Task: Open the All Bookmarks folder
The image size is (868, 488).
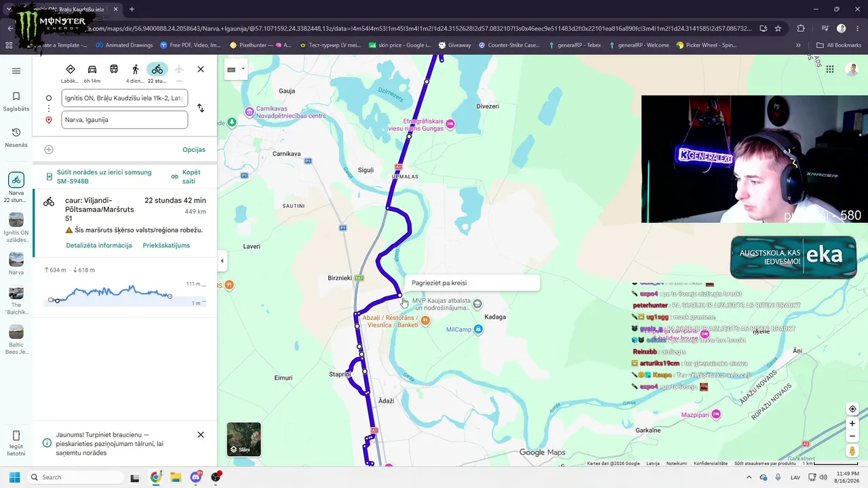Action: pyautogui.click(x=839, y=45)
